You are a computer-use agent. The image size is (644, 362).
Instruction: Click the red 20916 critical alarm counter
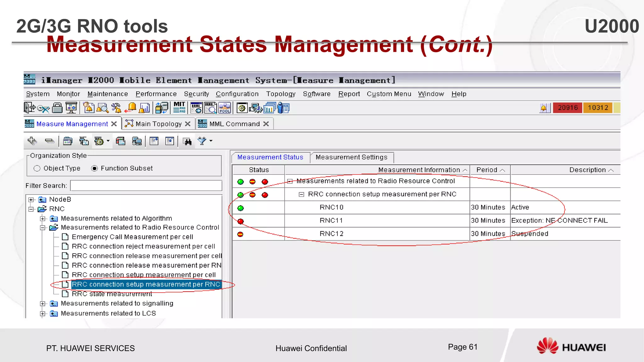(x=568, y=108)
